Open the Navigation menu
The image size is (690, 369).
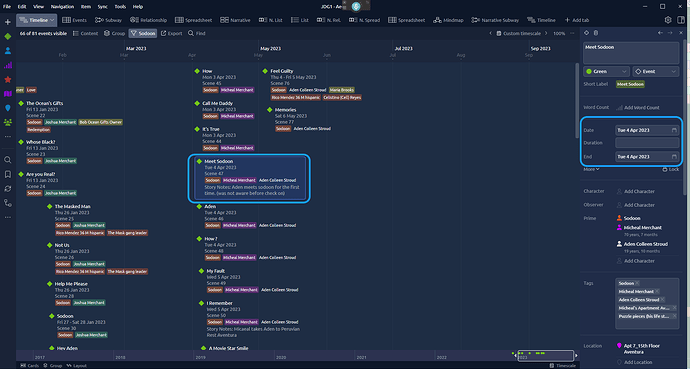62,7
